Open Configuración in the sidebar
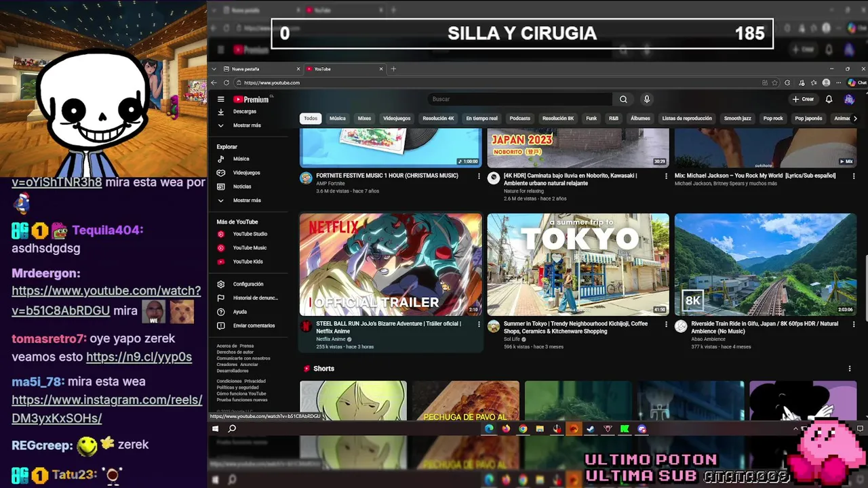This screenshot has height=488, width=868. click(x=248, y=284)
